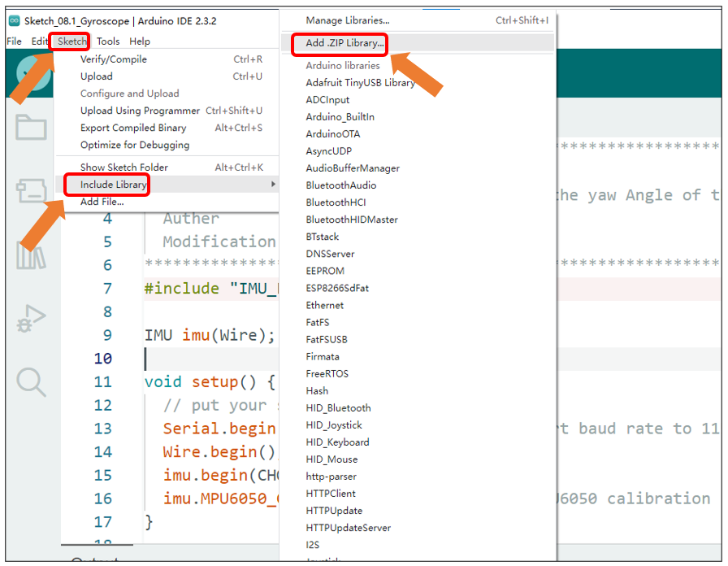The image size is (728, 566).
Task: Open the Help menu
Action: pyautogui.click(x=140, y=41)
